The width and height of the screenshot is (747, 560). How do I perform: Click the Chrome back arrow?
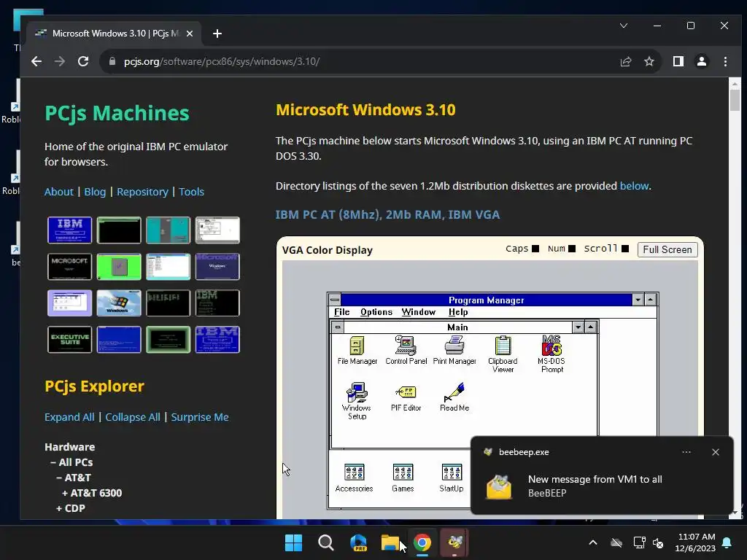pos(36,61)
